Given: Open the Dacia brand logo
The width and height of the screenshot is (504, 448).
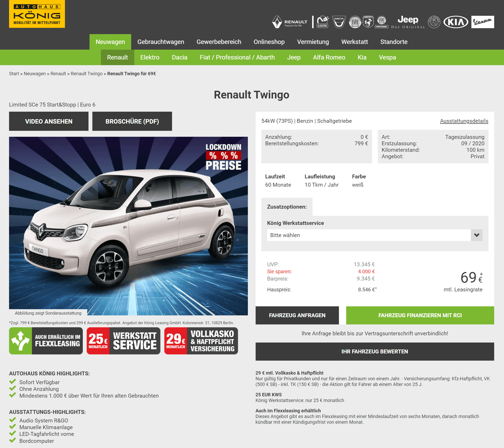Looking at the screenshot, I should click(x=339, y=22).
